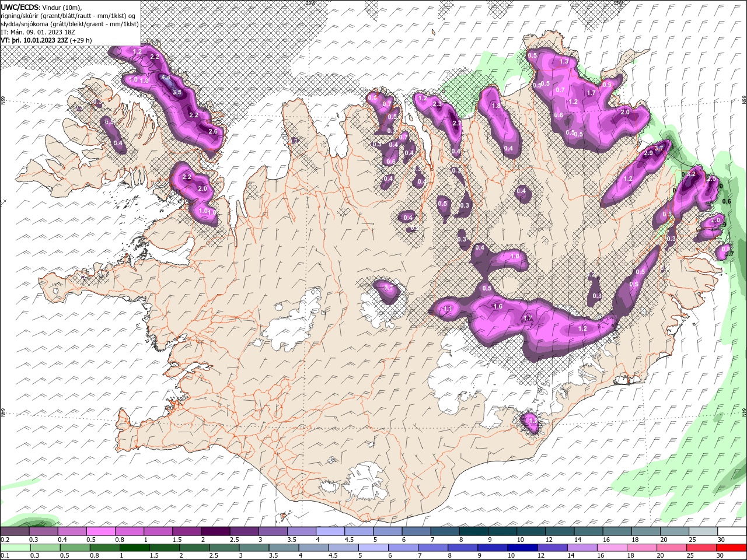747x560 pixels.
Task: Select the upper-row legend swatch labeled 0.3
Action: click(x=44, y=531)
